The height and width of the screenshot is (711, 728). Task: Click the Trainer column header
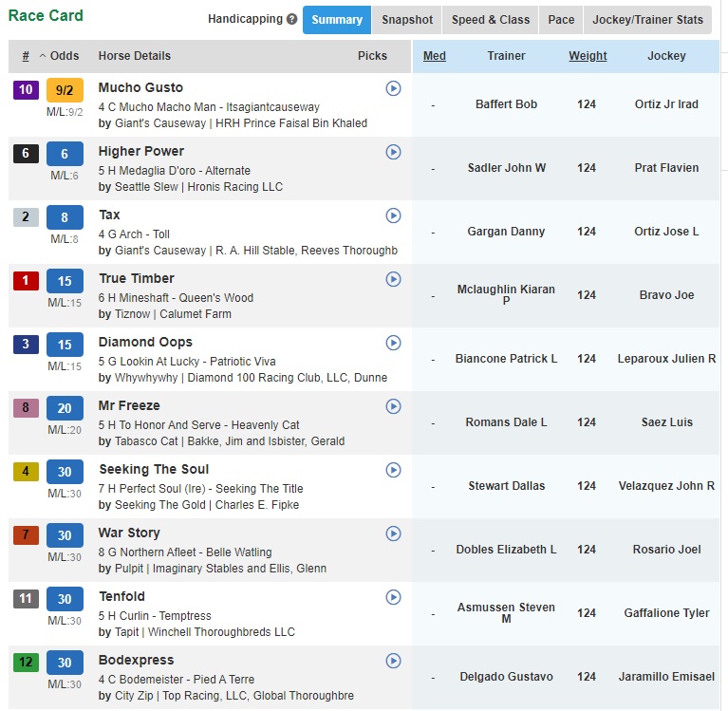tap(506, 56)
